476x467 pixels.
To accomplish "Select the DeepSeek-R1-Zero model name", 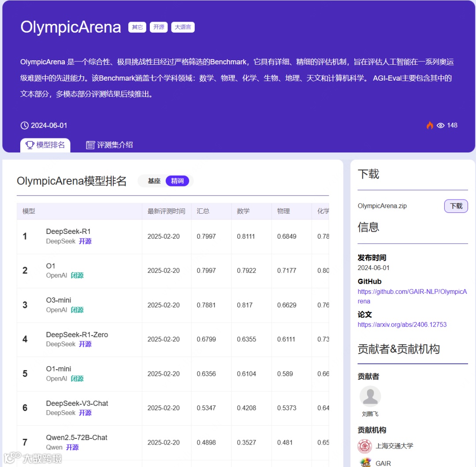I will click(x=77, y=335).
